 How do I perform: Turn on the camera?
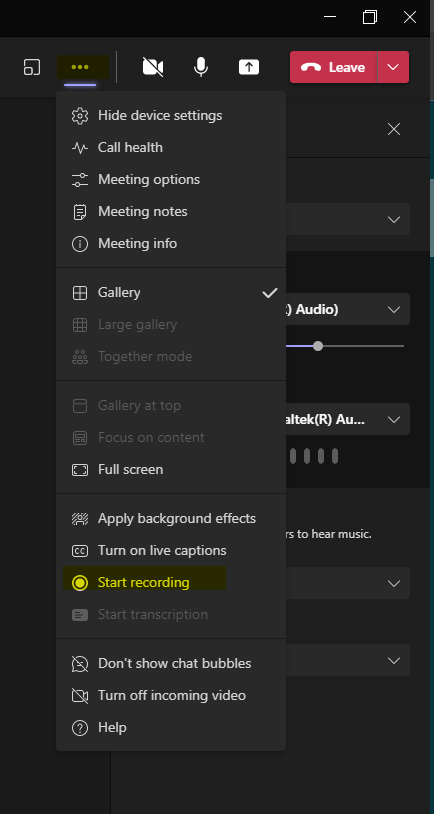point(153,67)
